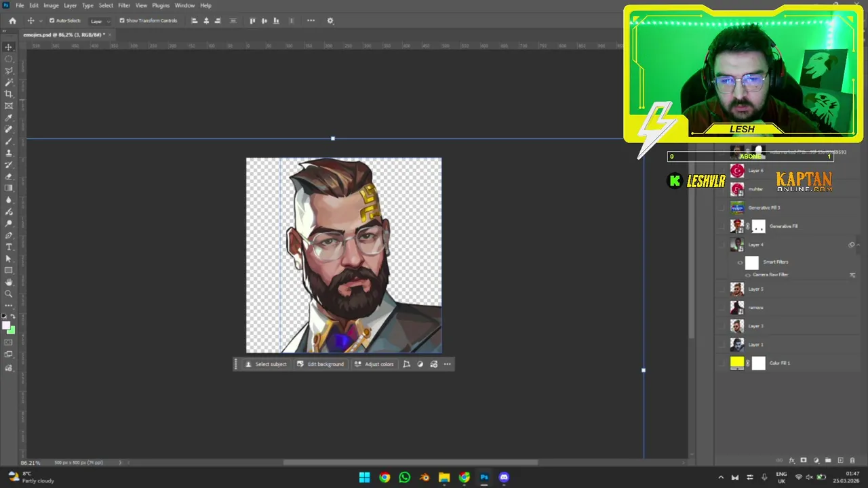Screen dimensions: 868x488
Task: Select the Frame tool
Action: point(9,106)
